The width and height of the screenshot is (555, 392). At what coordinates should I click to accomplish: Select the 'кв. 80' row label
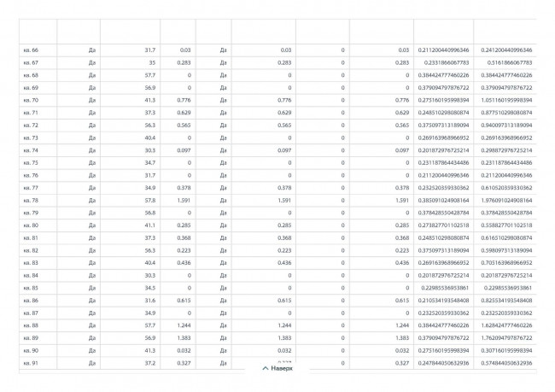tap(31, 225)
